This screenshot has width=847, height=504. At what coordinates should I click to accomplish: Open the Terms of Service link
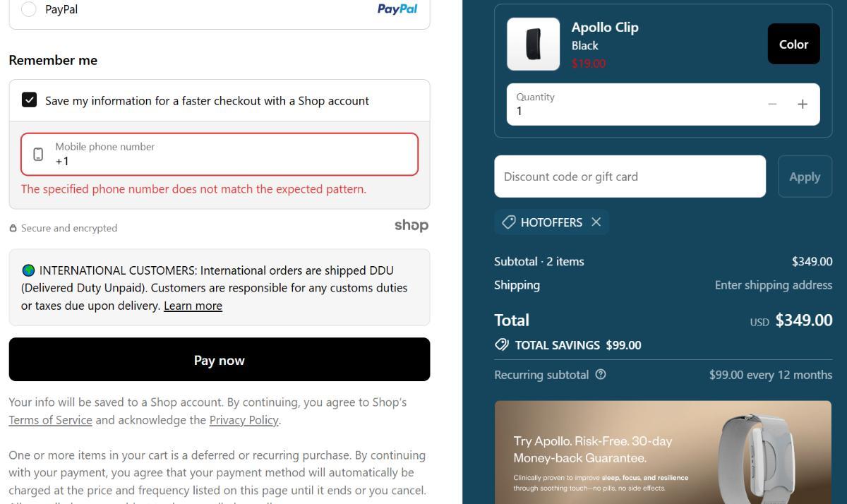(50, 420)
